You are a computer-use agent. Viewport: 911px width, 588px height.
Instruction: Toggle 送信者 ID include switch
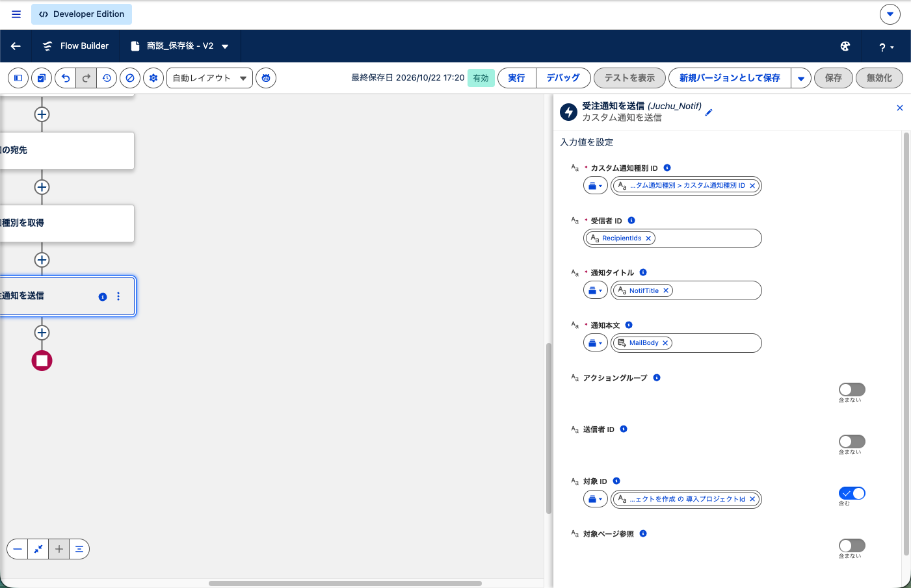[x=852, y=441]
